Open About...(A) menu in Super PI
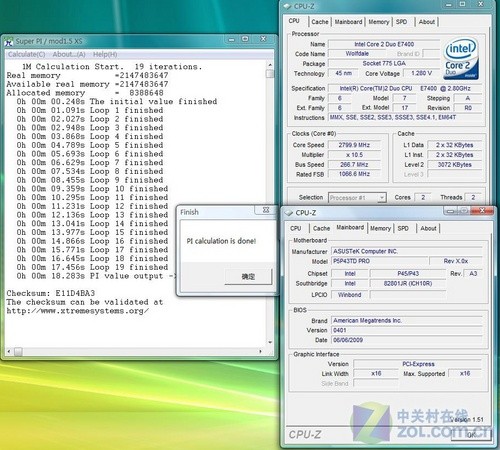 tap(69, 54)
